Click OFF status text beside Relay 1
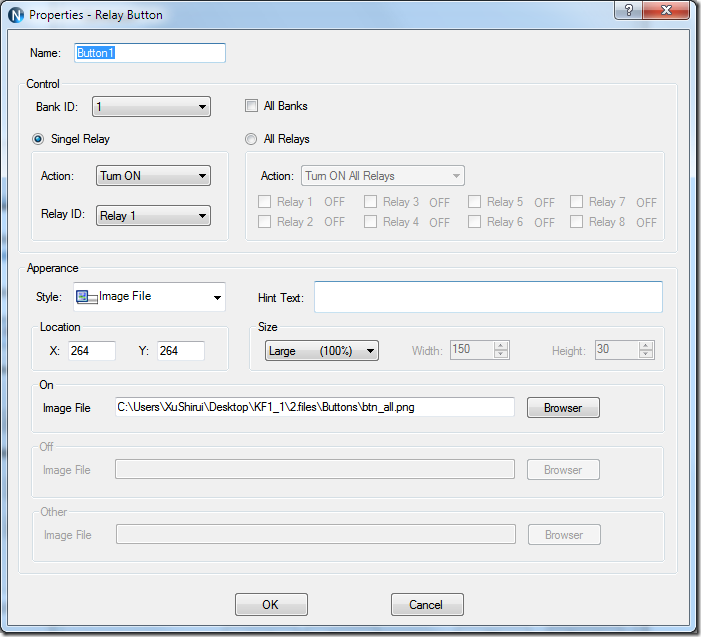This screenshot has height=637, width=701. coord(334,202)
